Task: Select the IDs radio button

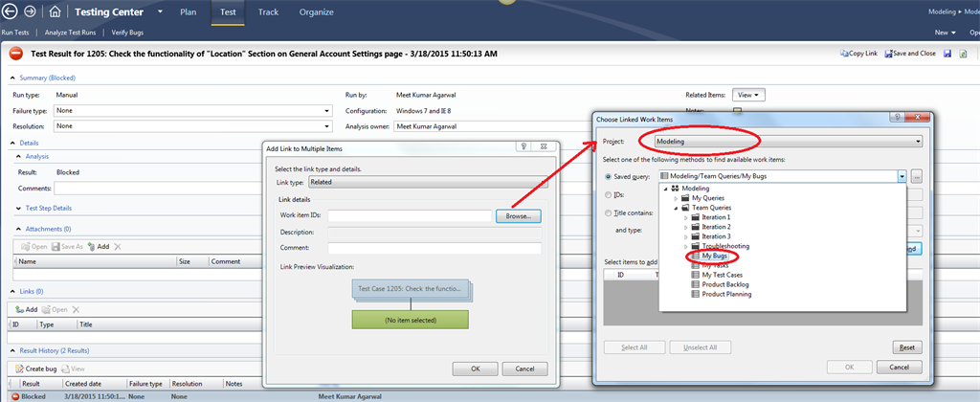Action: tap(608, 194)
